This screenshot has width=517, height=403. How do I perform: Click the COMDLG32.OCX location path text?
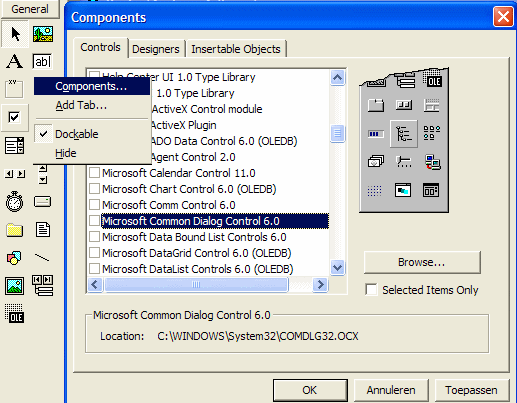(258, 336)
